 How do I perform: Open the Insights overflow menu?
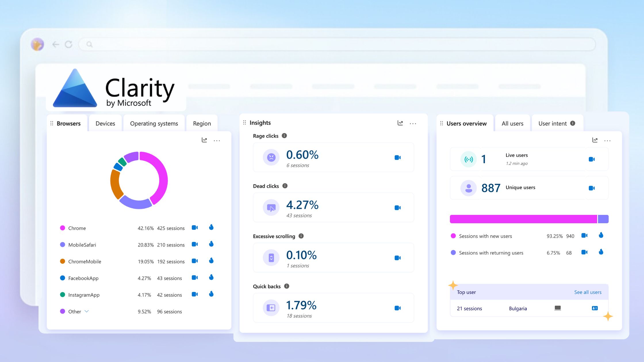click(x=413, y=123)
